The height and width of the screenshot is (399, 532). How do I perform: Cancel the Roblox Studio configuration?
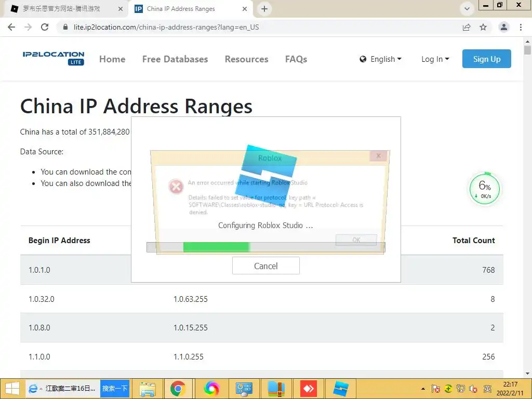tap(265, 265)
